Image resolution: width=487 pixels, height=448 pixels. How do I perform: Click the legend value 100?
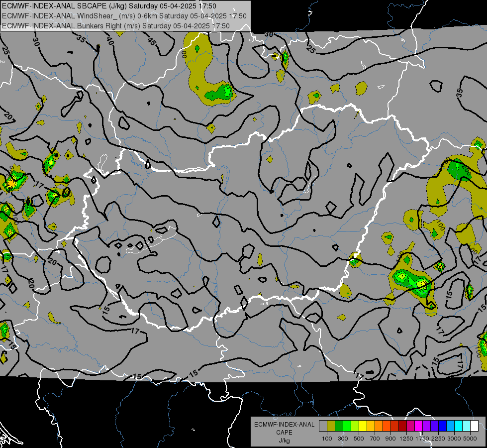click(327, 439)
